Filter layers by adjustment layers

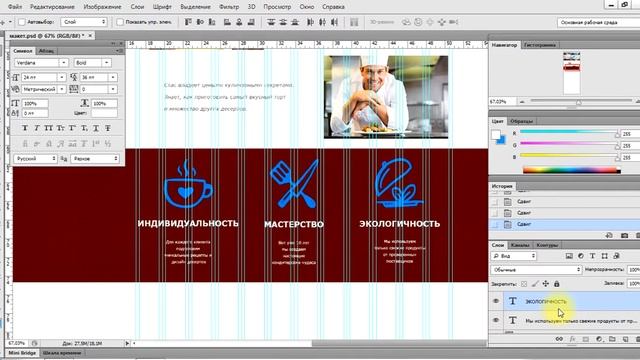tap(581, 256)
